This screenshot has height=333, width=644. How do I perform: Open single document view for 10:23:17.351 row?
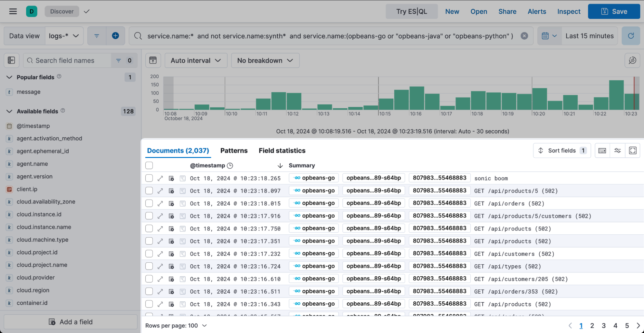[183, 241]
